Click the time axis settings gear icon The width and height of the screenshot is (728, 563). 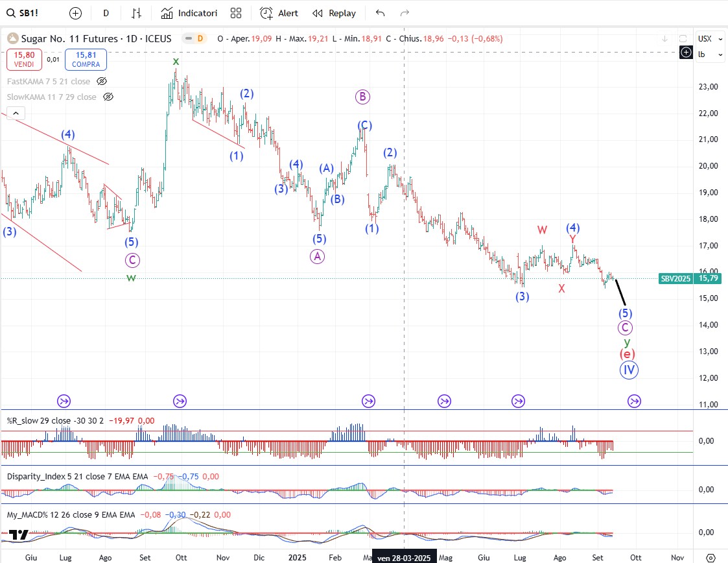coord(710,557)
